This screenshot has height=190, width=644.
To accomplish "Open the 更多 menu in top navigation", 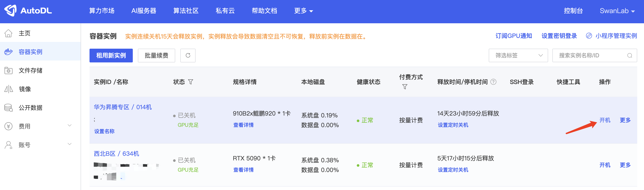I will point(303,11).
